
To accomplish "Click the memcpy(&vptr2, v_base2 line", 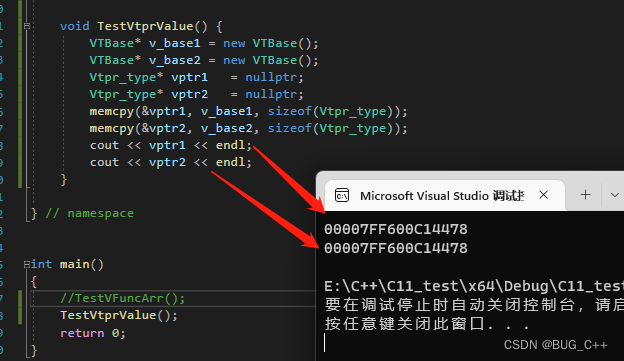I will [249, 129].
